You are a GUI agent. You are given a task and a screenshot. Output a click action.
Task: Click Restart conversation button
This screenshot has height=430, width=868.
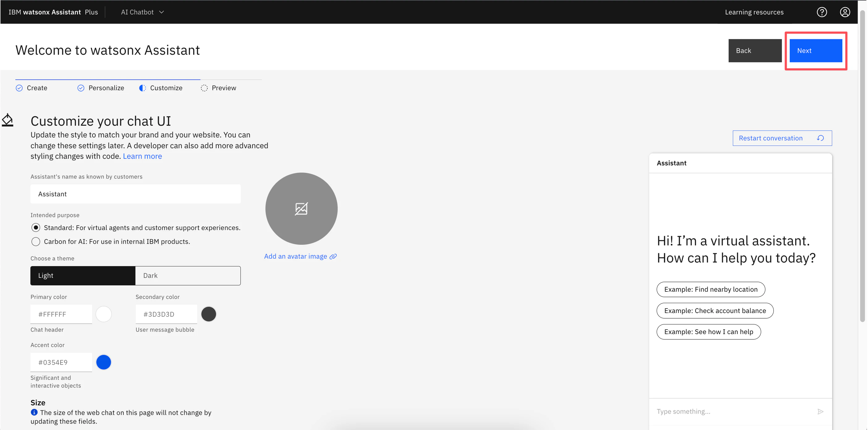click(x=782, y=138)
